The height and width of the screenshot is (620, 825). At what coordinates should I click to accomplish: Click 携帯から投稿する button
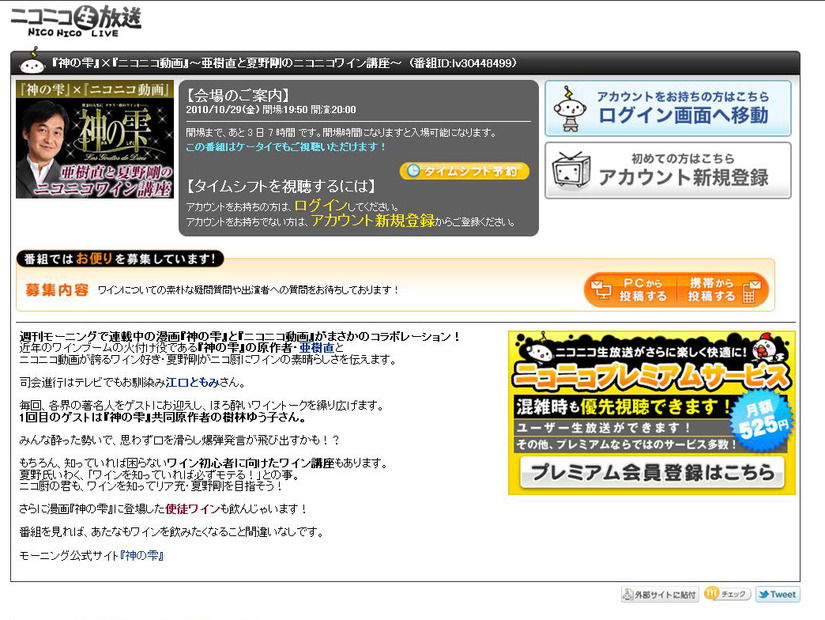pos(723,289)
